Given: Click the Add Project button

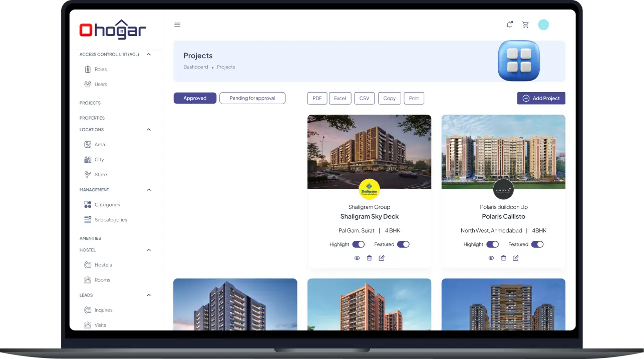Looking at the screenshot, I should coord(541,98).
